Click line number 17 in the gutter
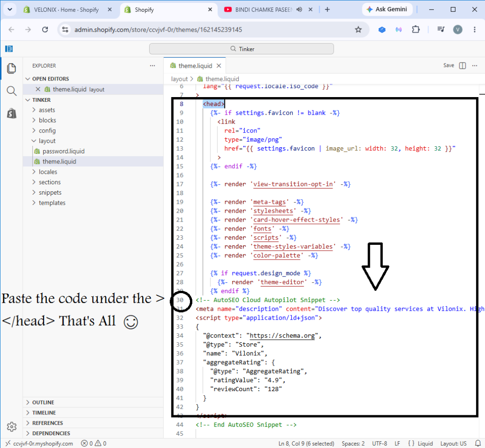 (x=180, y=184)
